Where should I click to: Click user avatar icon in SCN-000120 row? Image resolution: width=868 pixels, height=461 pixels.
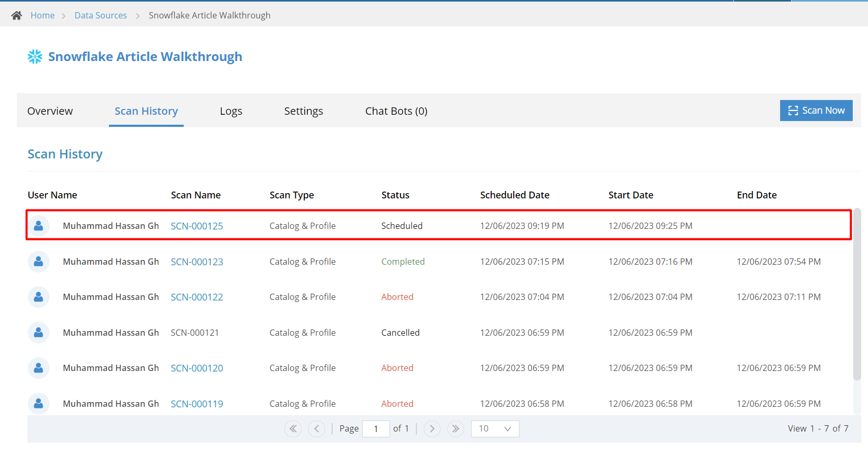tap(38, 368)
